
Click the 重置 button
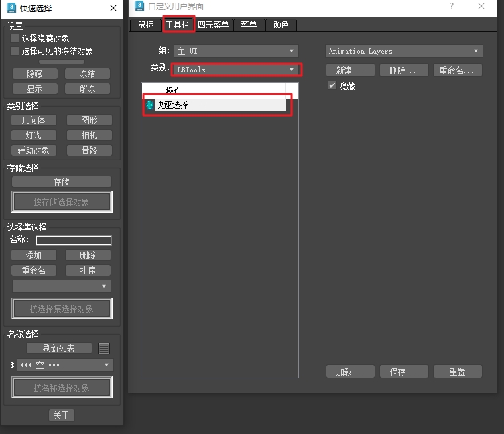point(458,372)
